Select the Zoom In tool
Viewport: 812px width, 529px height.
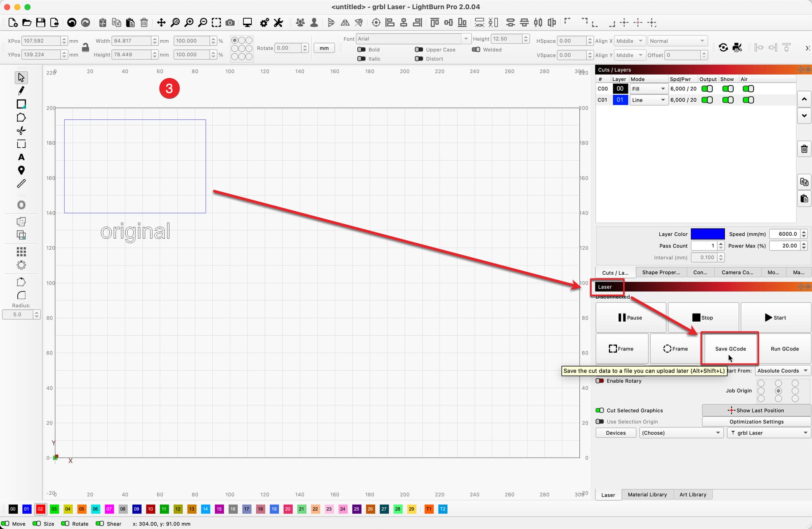(189, 22)
